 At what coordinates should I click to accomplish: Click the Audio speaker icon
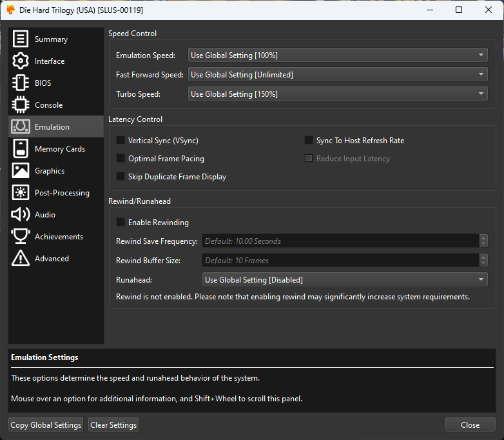(21, 214)
